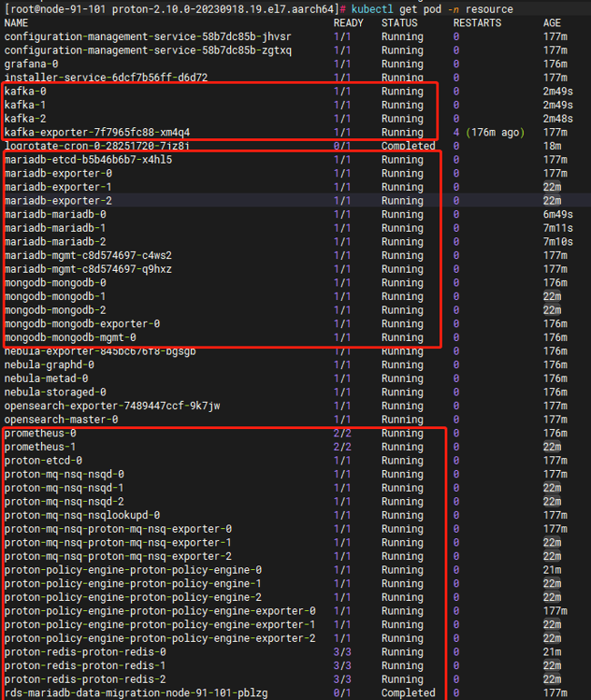Select proton-redis-proton-redis-0 pod name
The height and width of the screenshot is (700, 591).
tap(85, 652)
